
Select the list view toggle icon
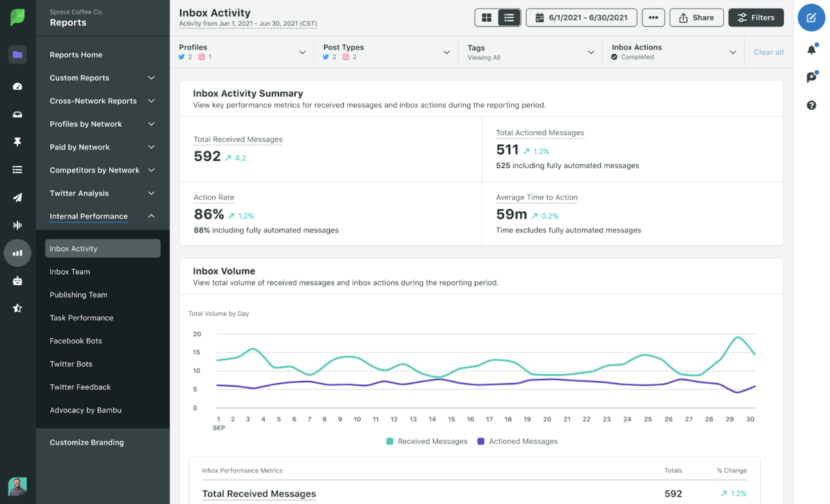point(508,17)
